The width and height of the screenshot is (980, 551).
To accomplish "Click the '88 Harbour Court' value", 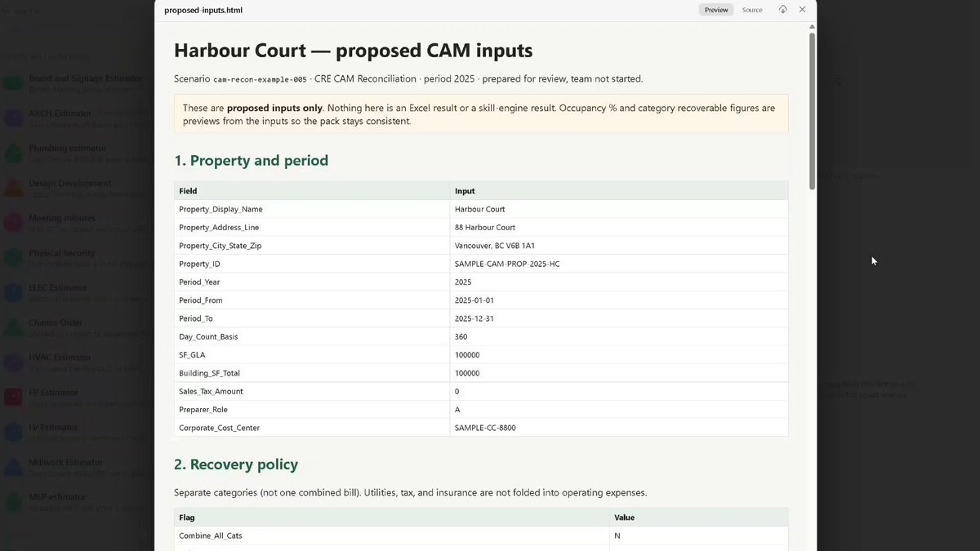I will click(484, 227).
